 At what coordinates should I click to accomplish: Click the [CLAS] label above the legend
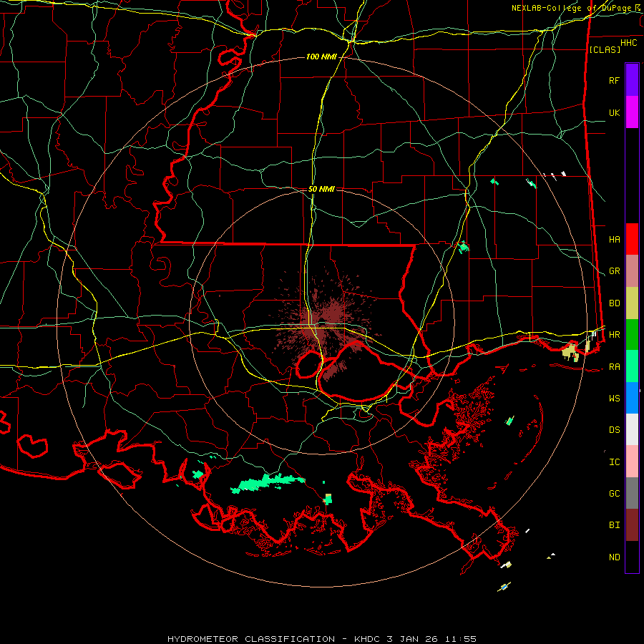click(x=605, y=49)
